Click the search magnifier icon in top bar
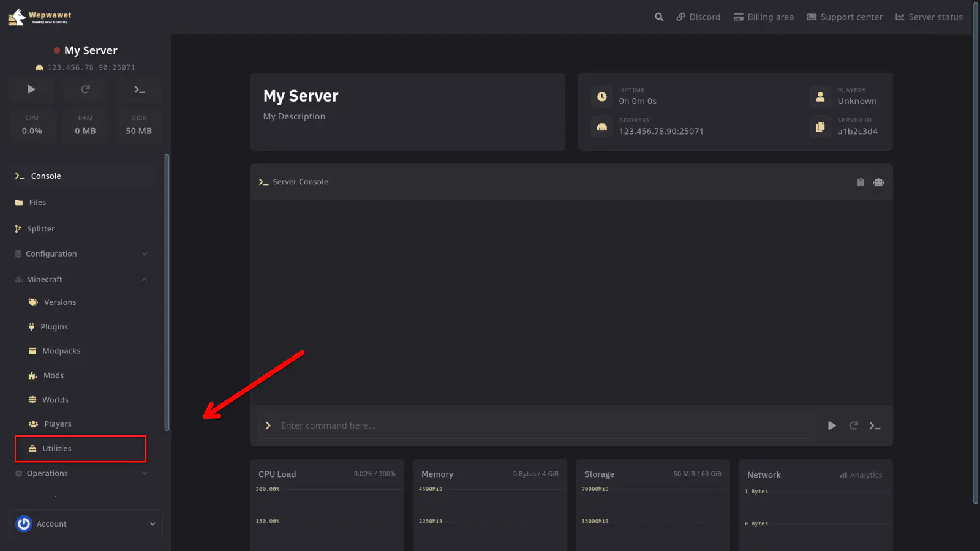980x551 pixels. point(659,17)
